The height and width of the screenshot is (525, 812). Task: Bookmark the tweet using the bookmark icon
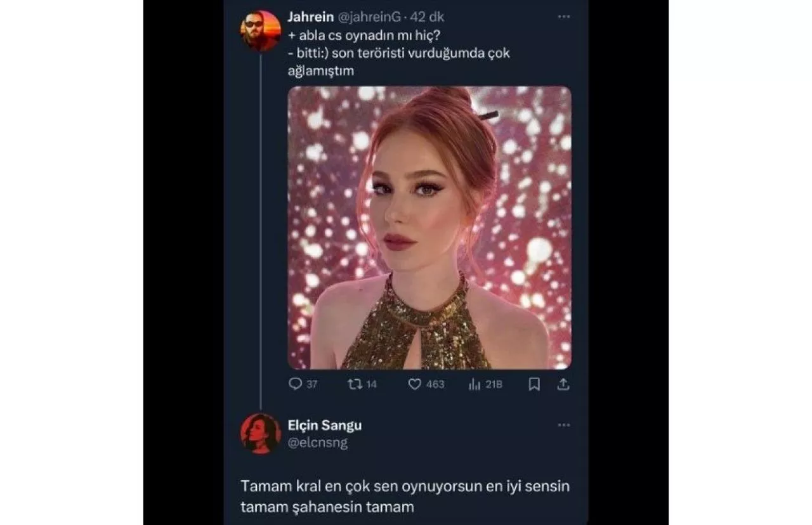coord(533,384)
